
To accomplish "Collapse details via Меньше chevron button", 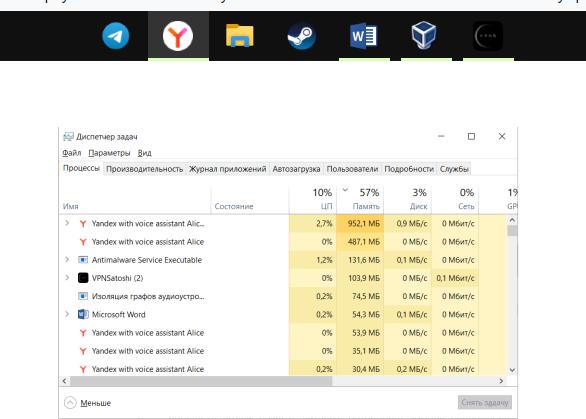I will [70, 403].
